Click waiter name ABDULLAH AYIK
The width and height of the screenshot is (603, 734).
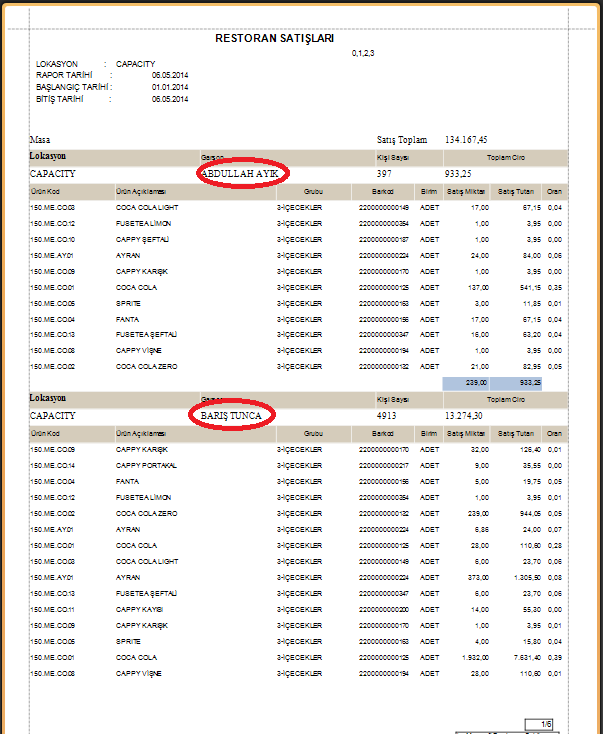point(240,174)
